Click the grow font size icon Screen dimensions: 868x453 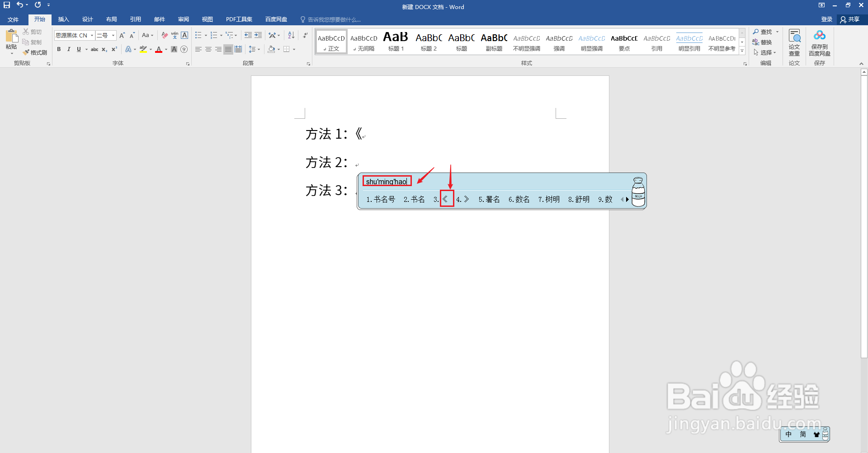(122, 35)
